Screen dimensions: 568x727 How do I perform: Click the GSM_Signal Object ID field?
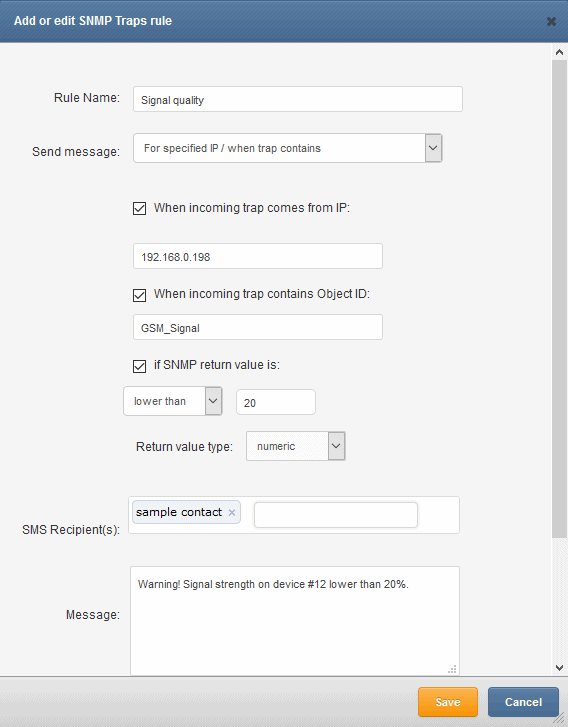tap(258, 327)
